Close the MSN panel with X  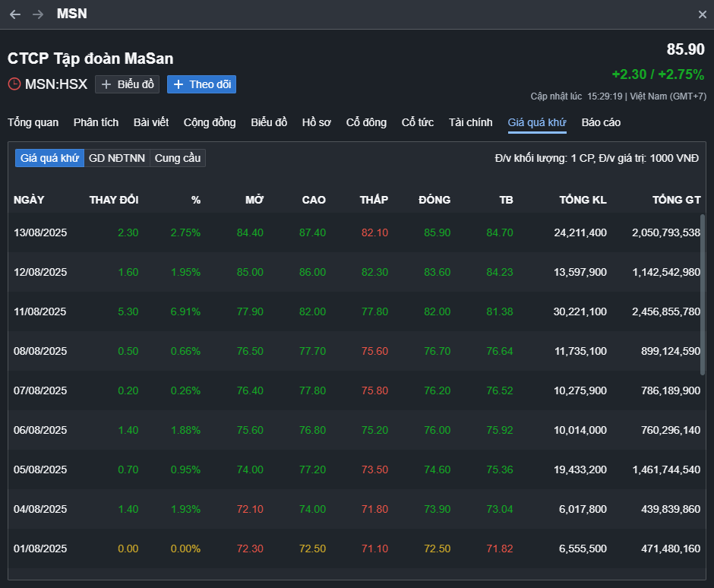pos(702,14)
